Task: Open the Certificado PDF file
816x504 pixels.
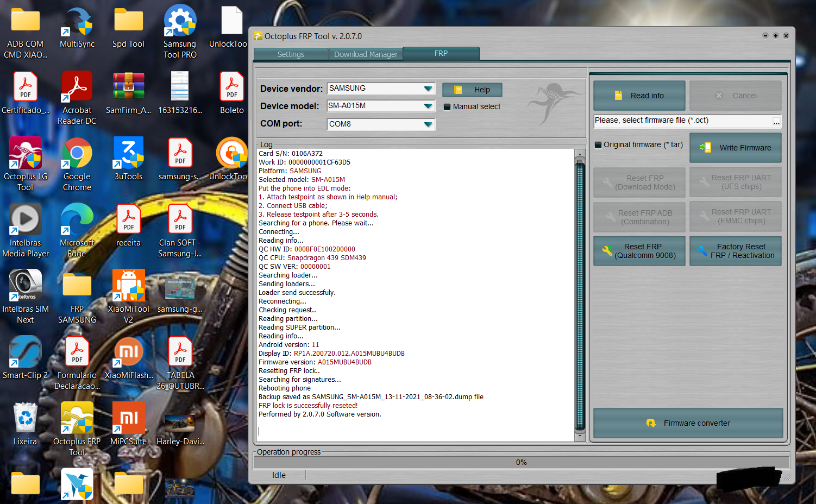Action: tap(26, 93)
